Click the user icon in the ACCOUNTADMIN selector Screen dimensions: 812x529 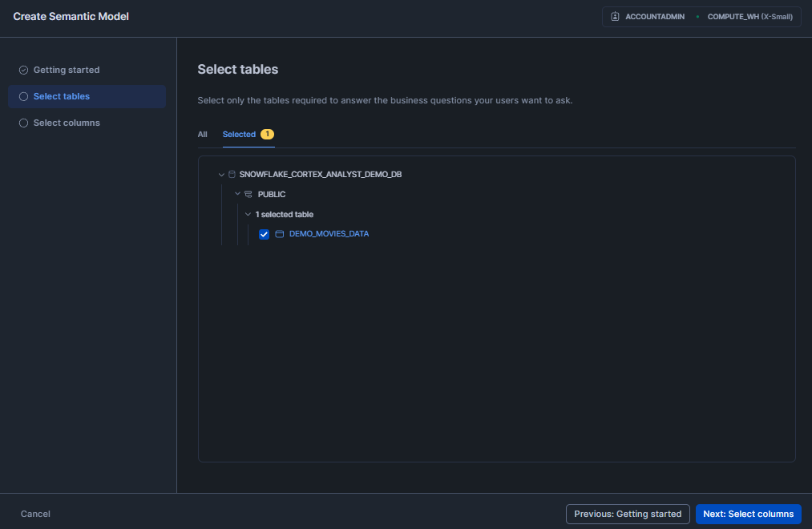coord(614,16)
